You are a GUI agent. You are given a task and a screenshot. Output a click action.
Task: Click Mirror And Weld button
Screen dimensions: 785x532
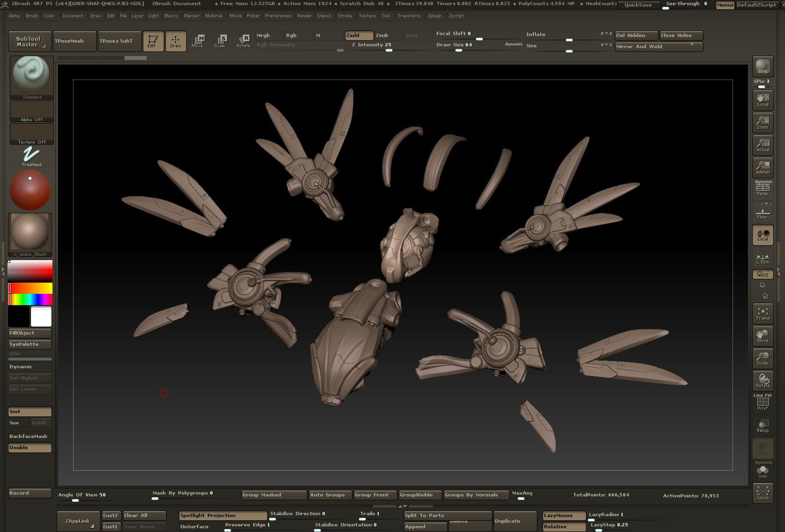pos(659,47)
